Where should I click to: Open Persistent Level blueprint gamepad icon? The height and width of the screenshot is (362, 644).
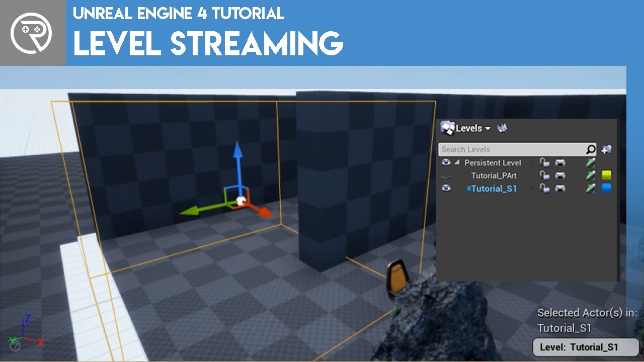tap(560, 162)
